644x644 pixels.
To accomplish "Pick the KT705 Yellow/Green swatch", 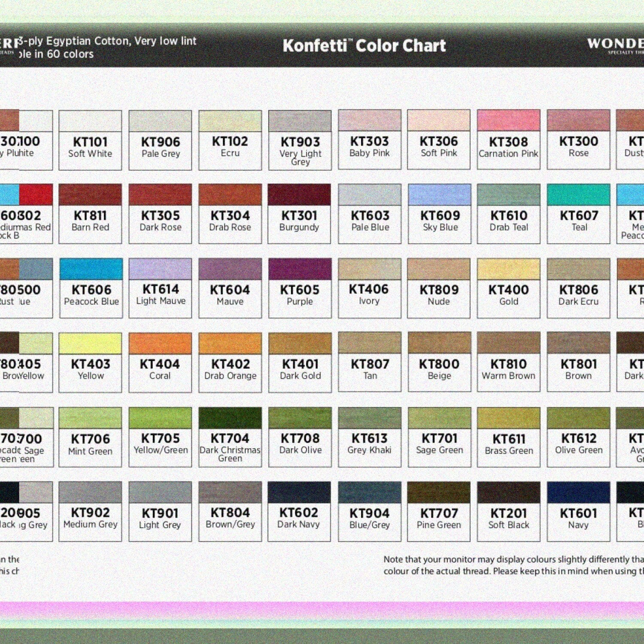I will pos(160,418).
